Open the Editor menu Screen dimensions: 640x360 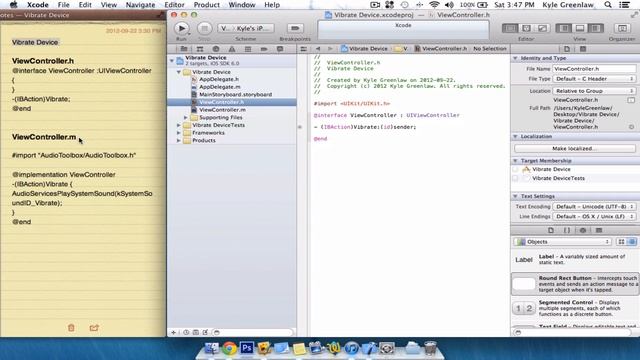[x=174, y=5]
